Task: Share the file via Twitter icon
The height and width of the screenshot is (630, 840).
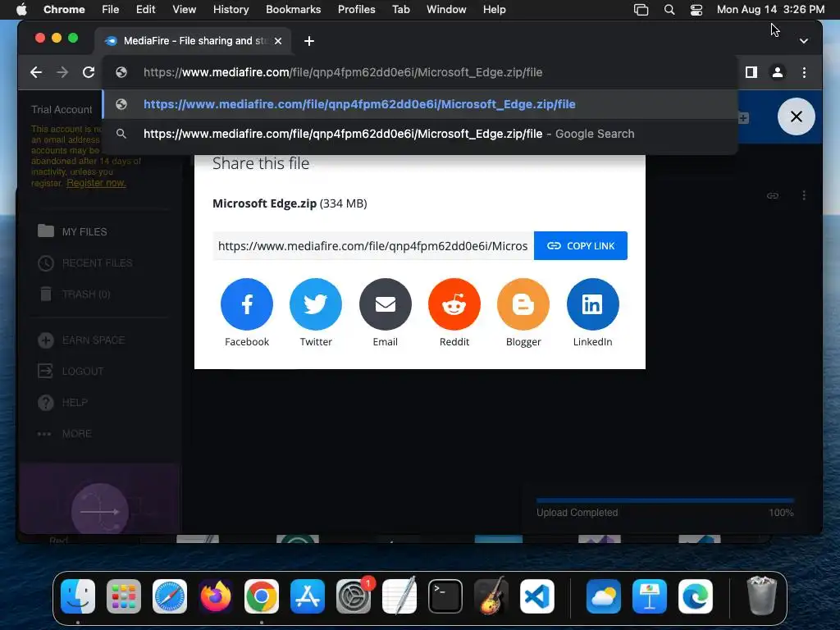Action: (x=316, y=304)
